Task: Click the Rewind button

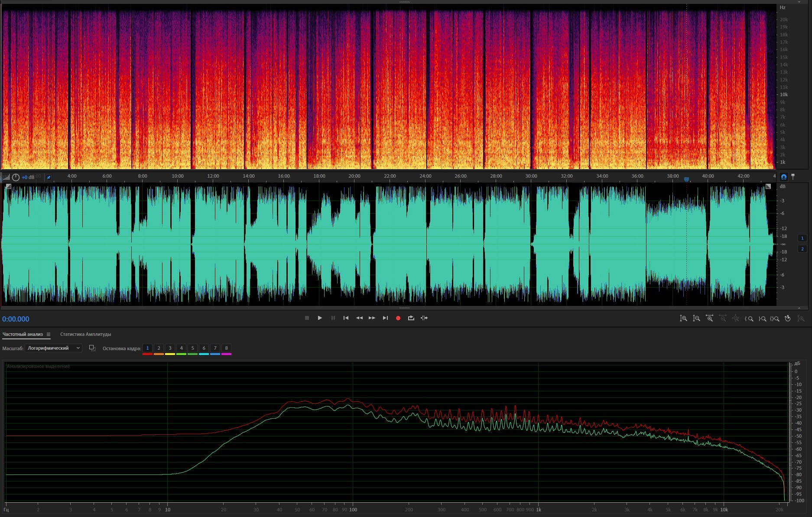Action: click(359, 318)
